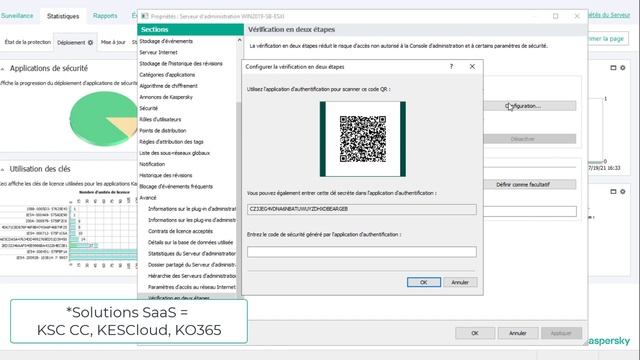Click Annuler in the two-step verification dialog
640x360 pixels.
click(460, 282)
